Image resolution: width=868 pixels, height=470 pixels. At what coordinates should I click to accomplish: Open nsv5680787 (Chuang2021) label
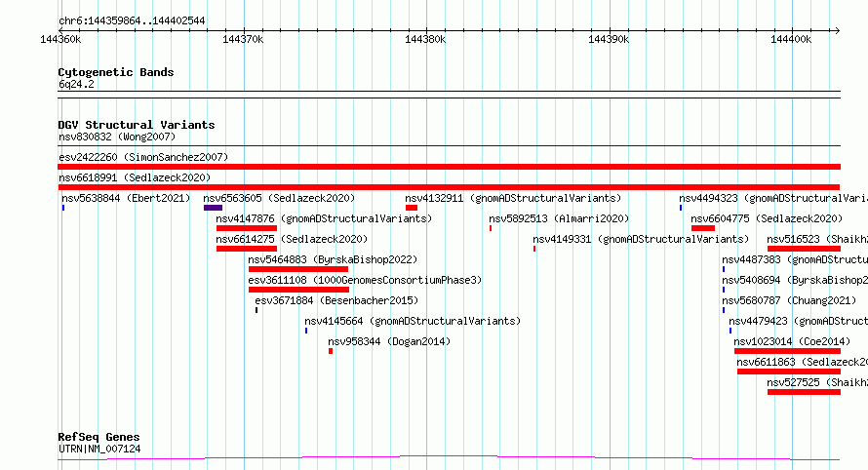coord(789,300)
